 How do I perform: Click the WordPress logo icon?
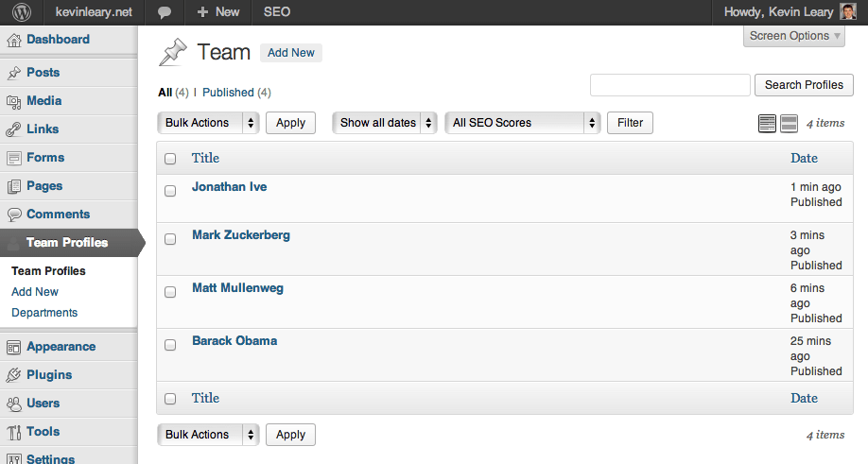point(21,12)
